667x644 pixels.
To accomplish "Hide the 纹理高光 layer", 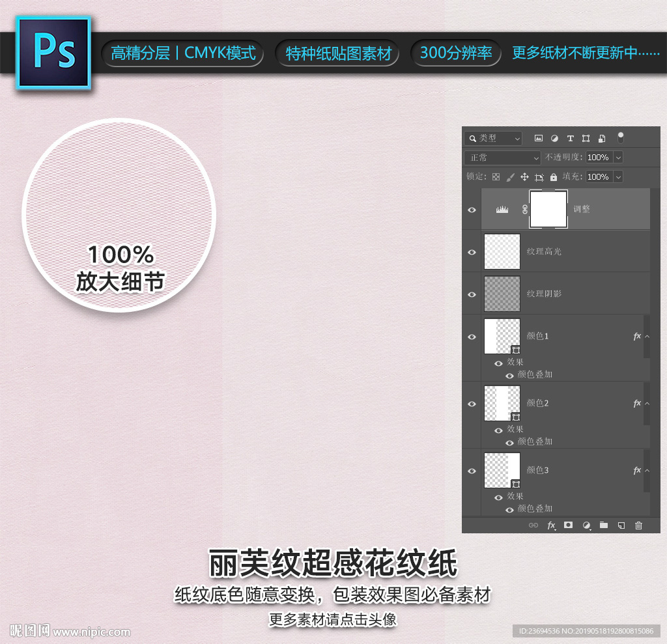I will (x=471, y=251).
